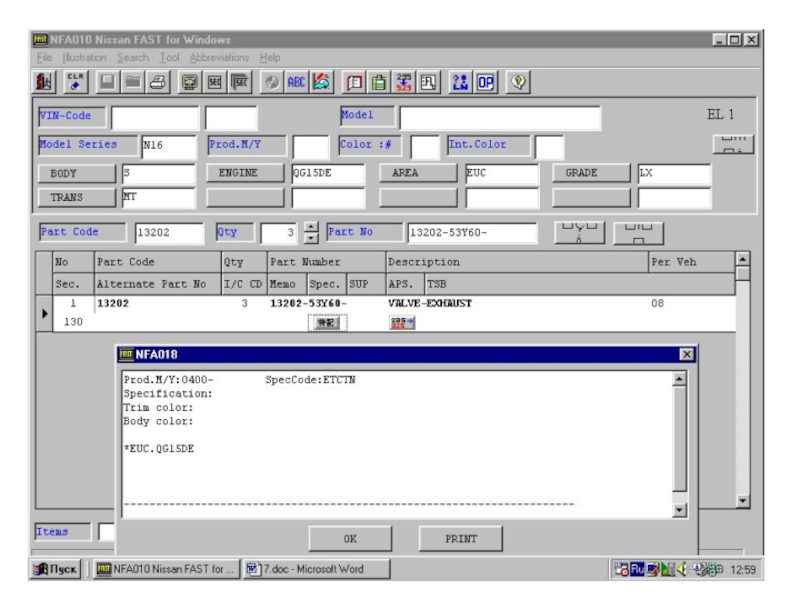800x600 pixels.
Task: Click the OP options toolbar icon
Action: coord(485,82)
